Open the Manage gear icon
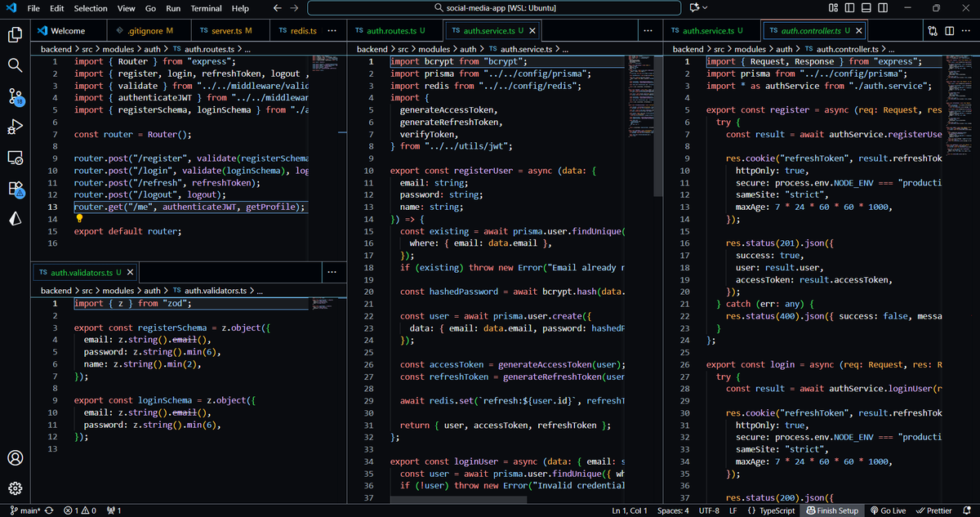Image resolution: width=980 pixels, height=517 pixels. tap(15, 488)
